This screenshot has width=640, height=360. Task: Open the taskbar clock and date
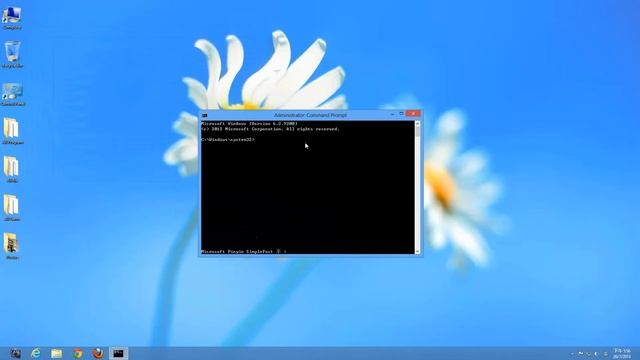pos(622,353)
